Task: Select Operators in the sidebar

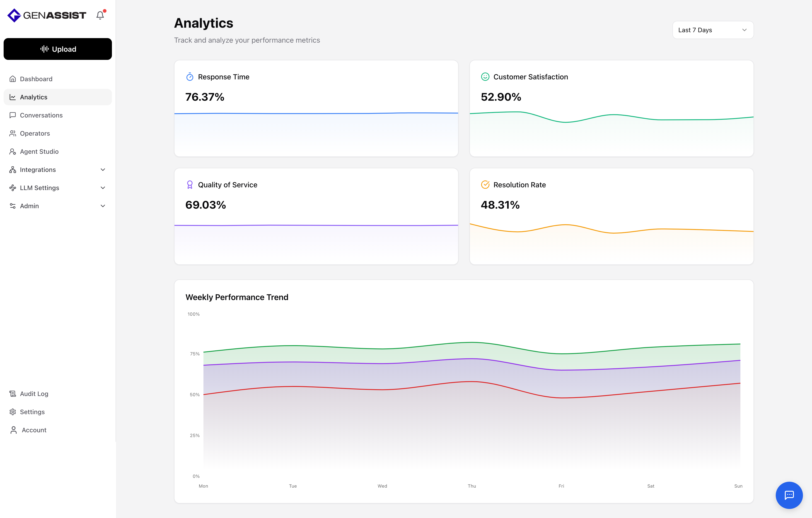Action: pyautogui.click(x=35, y=133)
